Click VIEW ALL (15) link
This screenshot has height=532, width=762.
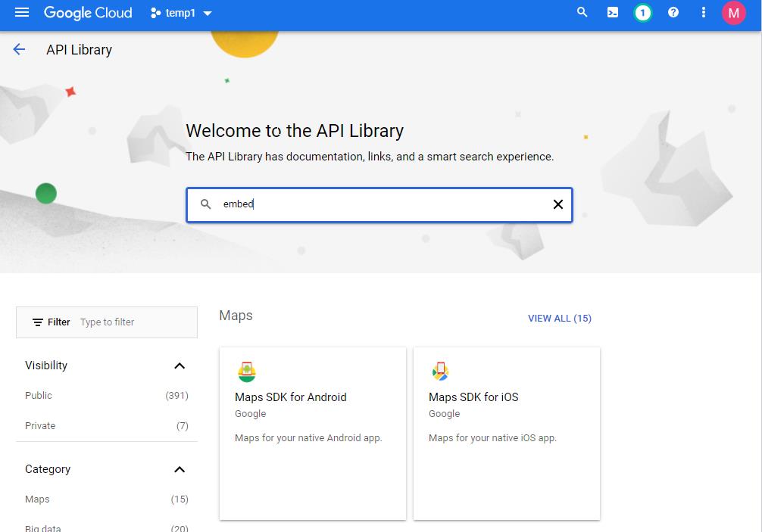pyautogui.click(x=559, y=319)
